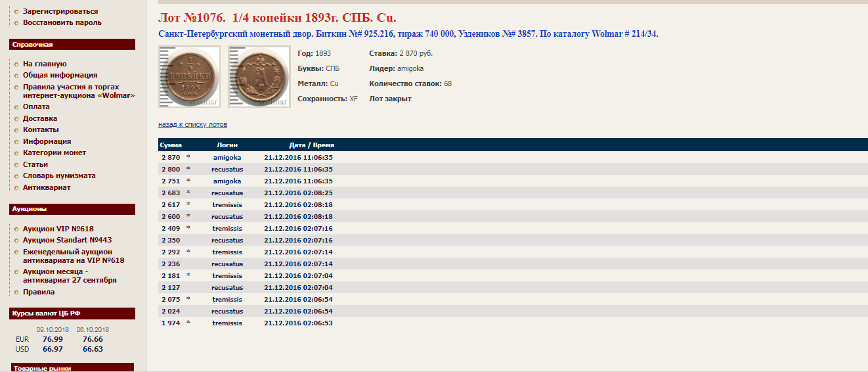
Task: Click the 'Дата / Время' column header
Action: [312, 145]
